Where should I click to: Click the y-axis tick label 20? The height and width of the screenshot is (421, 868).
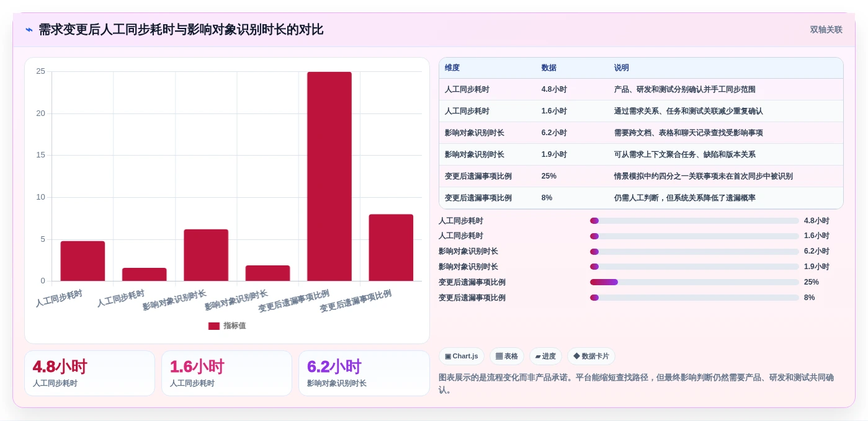[40, 113]
